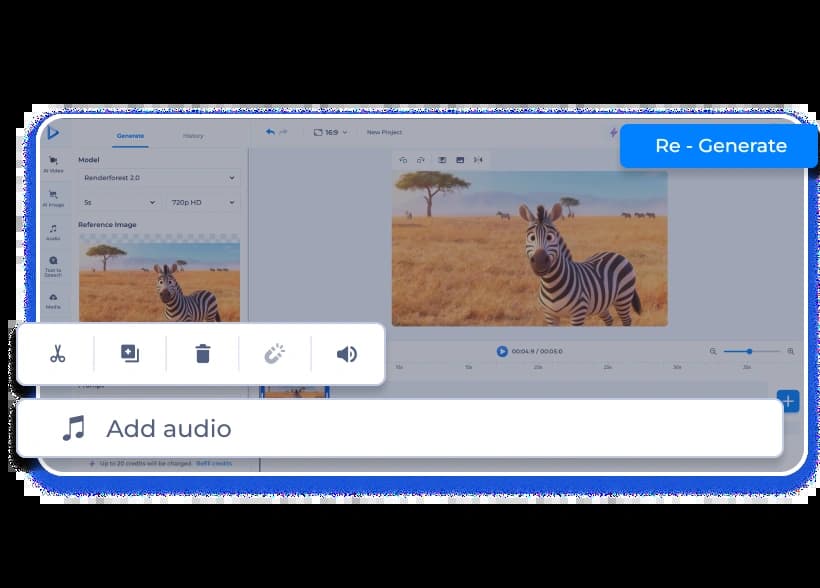Viewport: 820px width, 588px height.
Task: Delete clip with the trash icon
Action: [x=203, y=354]
